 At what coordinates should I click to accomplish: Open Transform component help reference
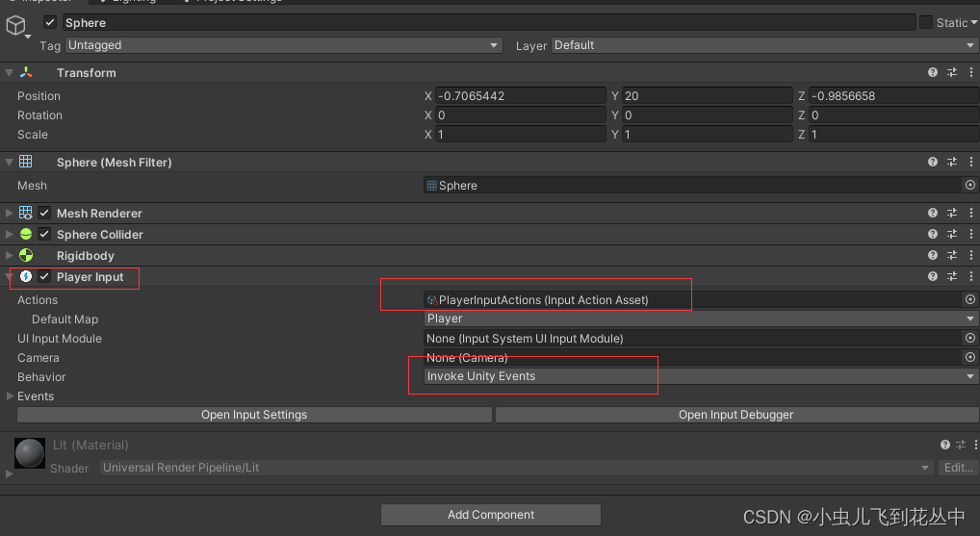[933, 72]
